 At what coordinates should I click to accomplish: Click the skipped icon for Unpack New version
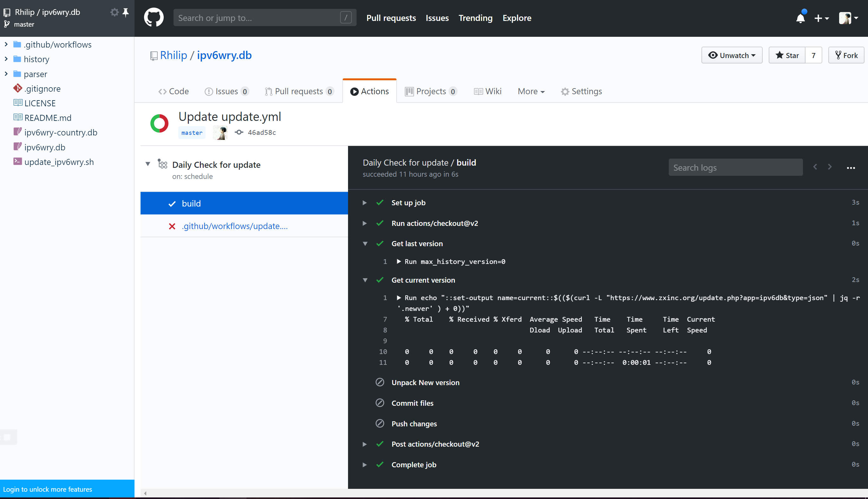tap(380, 382)
